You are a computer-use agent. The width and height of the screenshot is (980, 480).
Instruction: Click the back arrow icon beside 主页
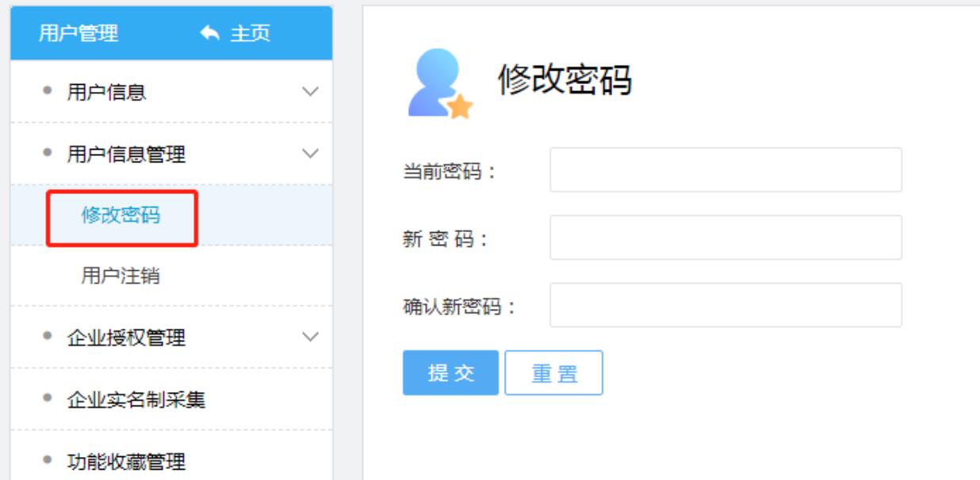(x=209, y=33)
